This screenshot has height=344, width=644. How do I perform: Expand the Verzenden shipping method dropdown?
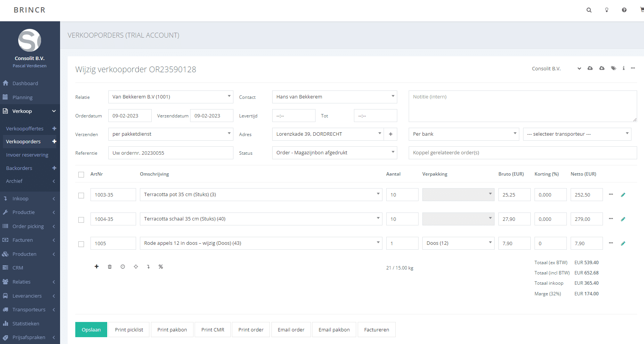click(x=170, y=134)
